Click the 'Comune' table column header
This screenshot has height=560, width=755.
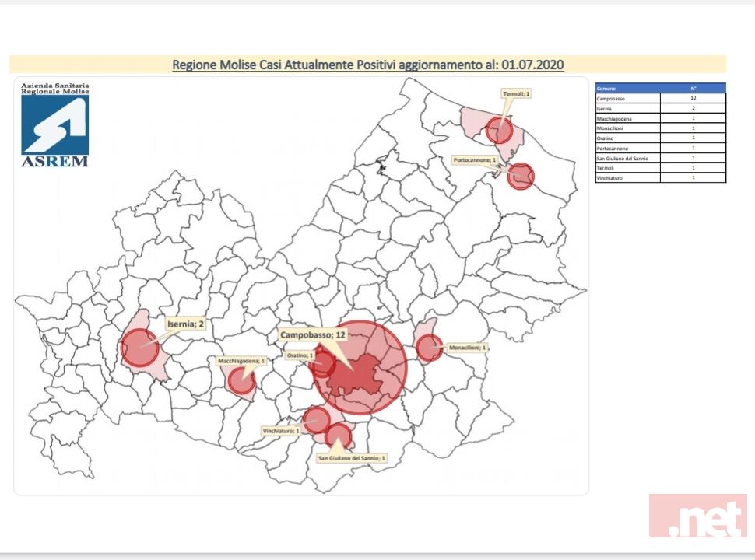point(627,89)
